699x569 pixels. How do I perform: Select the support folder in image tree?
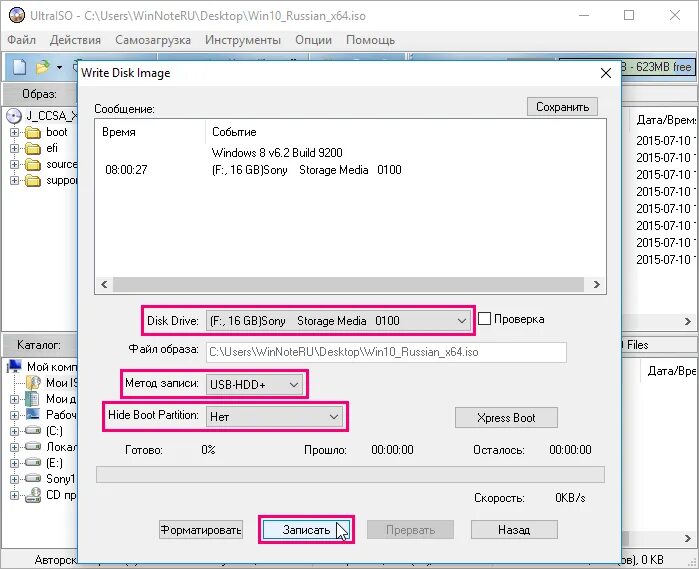click(33, 181)
